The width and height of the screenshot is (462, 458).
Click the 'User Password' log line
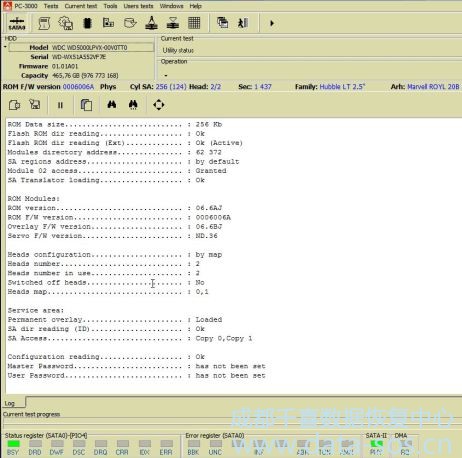point(137,376)
